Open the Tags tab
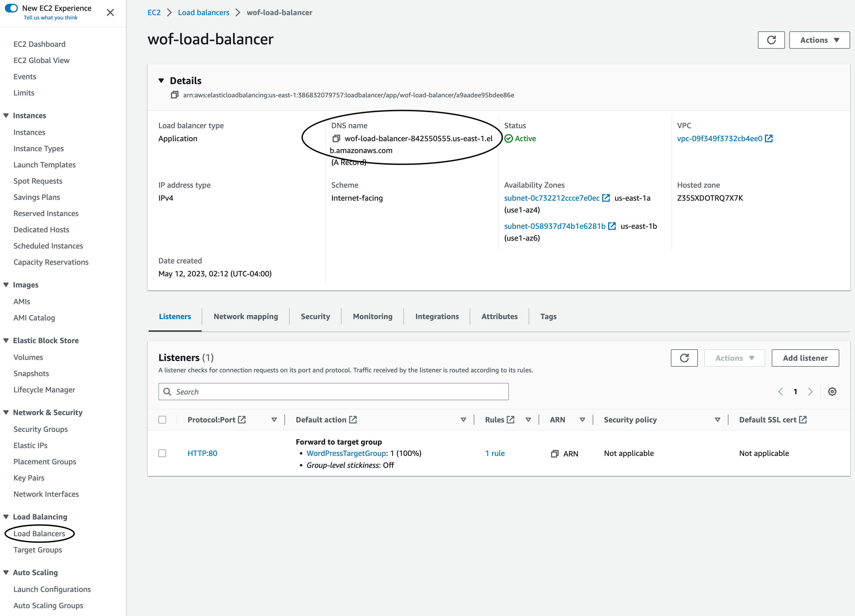The width and height of the screenshot is (855, 616). pos(548,316)
